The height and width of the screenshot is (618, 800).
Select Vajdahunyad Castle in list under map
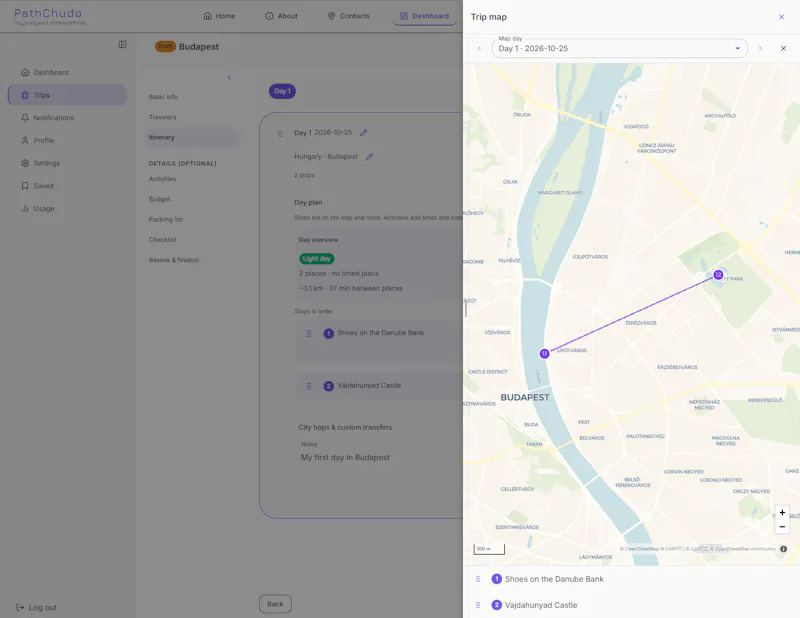pyautogui.click(x=541, y=605)
